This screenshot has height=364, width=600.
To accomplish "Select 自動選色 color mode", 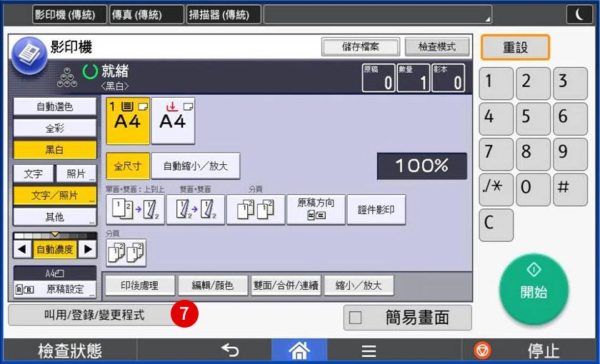I will 55,106.
